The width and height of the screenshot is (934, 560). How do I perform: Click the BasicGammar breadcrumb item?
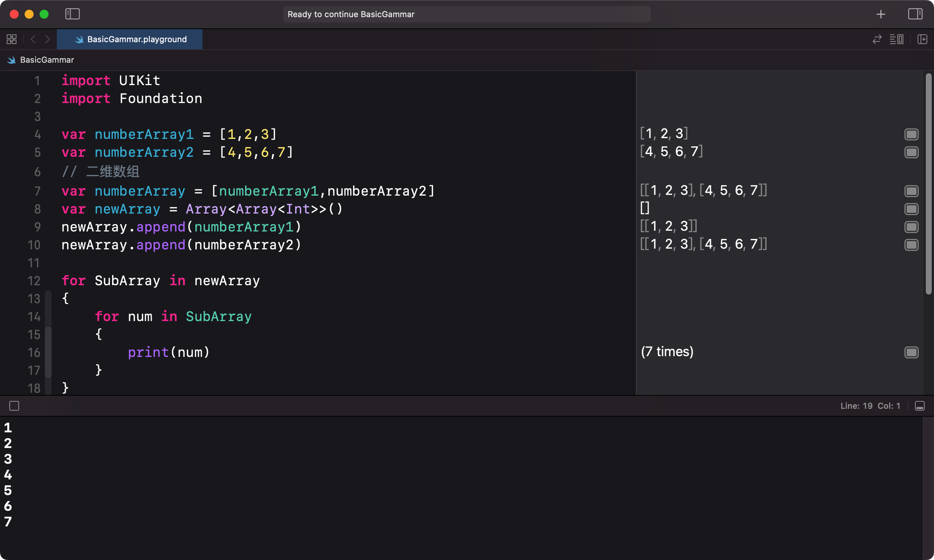(47, 60)
